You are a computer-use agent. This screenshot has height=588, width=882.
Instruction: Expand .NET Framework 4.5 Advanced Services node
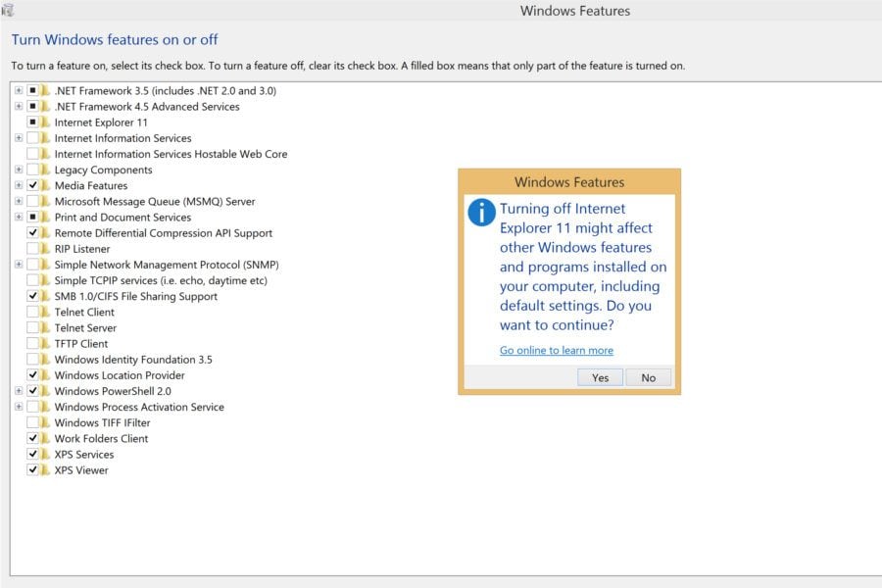point(19,106)
